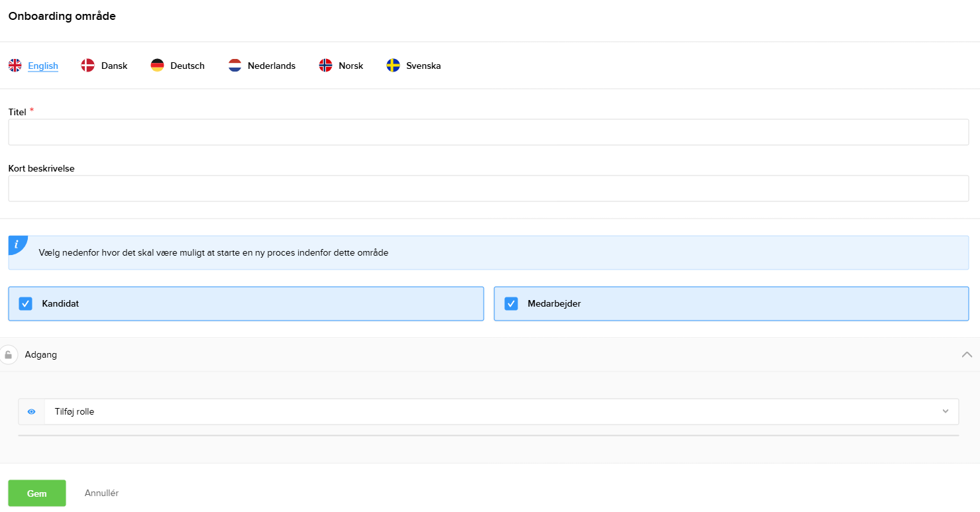Uncheck the Kandidat checkbox
Image resolution: width=980 pixels, height=512 pixels.
click(x=25, y=303)
